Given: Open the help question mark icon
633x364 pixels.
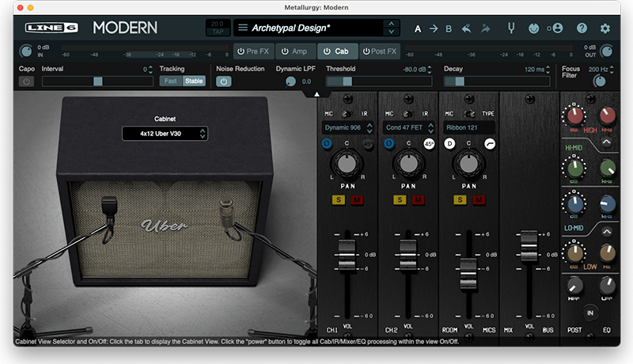Looking at the screenshot, I should (582, 28).
